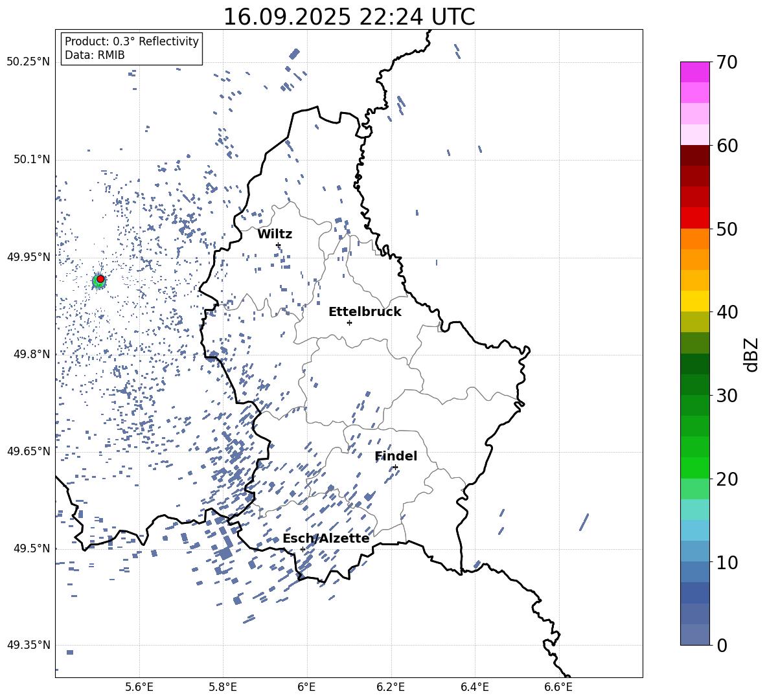The image size is (767, 700).
Task: Click the Ettelbruck city label
Action: [x=365, y=312]
